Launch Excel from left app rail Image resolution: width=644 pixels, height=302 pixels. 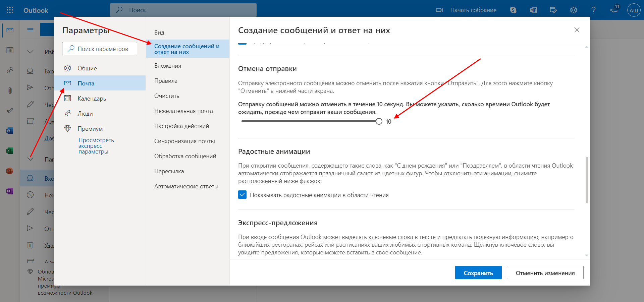tap(10, 151)
